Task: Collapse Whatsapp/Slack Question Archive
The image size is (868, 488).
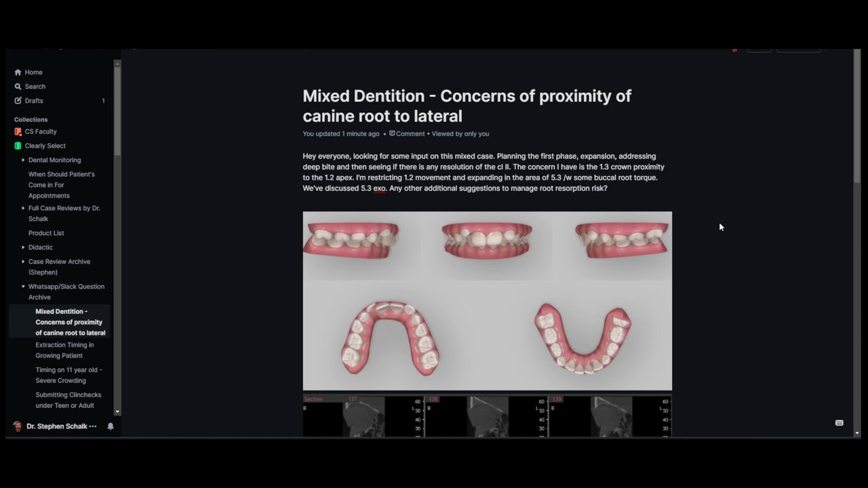Action: (23, 287)
